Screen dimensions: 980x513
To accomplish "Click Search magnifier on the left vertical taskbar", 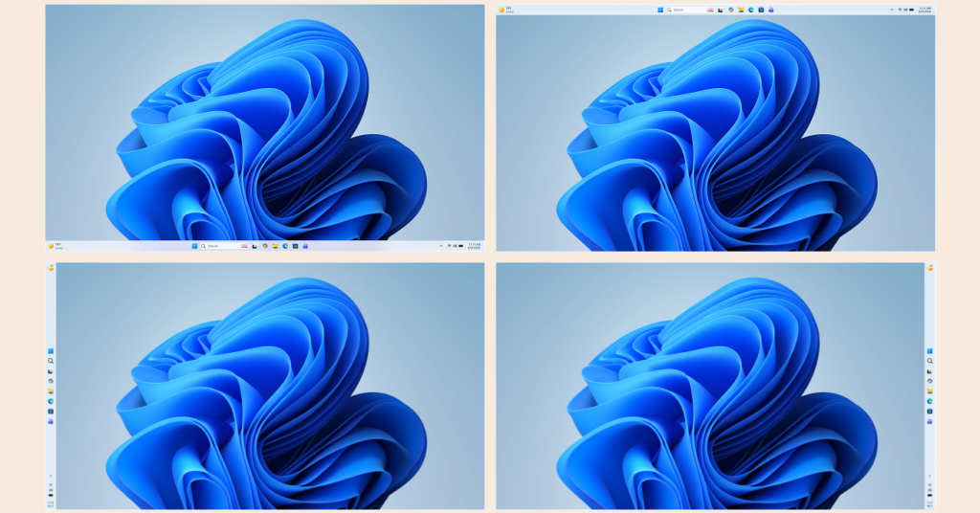I will tap(51, 361).
